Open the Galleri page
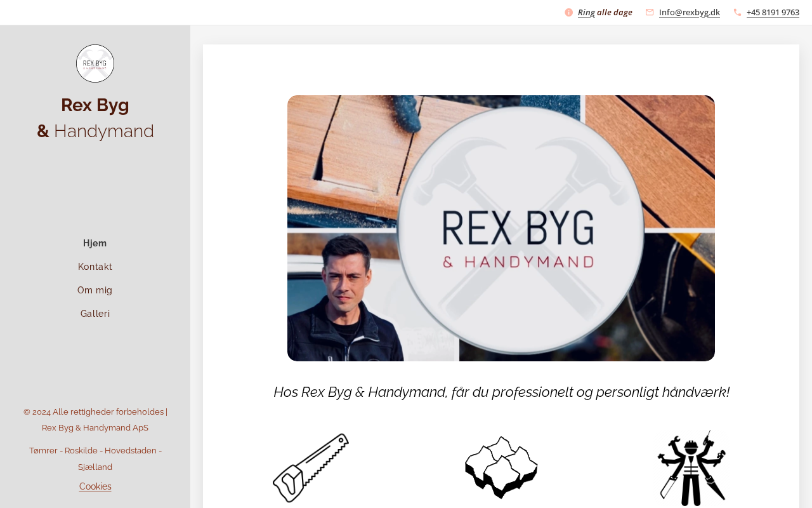 (95, 314)
